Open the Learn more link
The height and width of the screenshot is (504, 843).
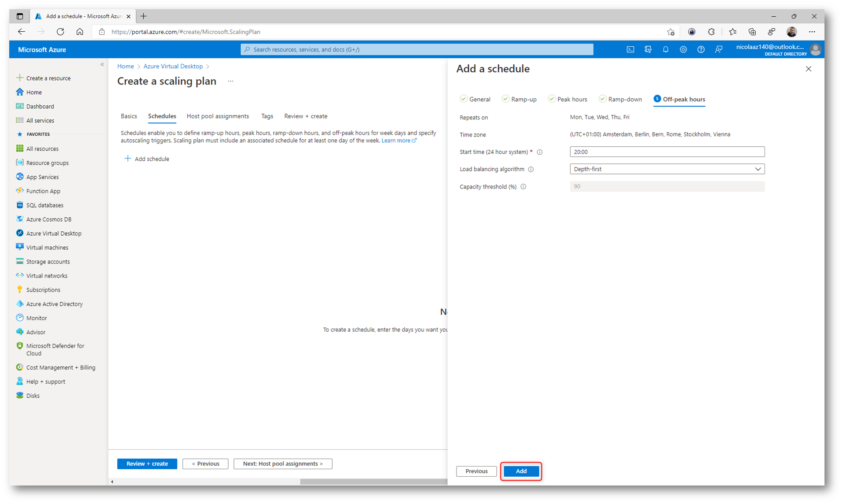tap(399, 141)
